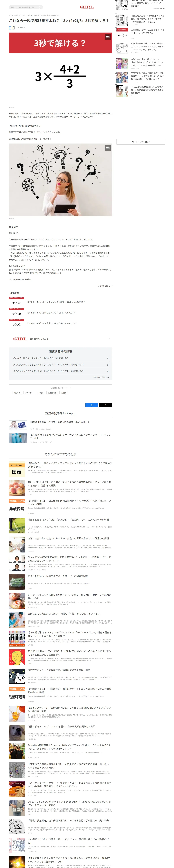Open sidebar manga '＜姉ブロック発動！＞'
This screenshot has width=174, height=868.
147,46
